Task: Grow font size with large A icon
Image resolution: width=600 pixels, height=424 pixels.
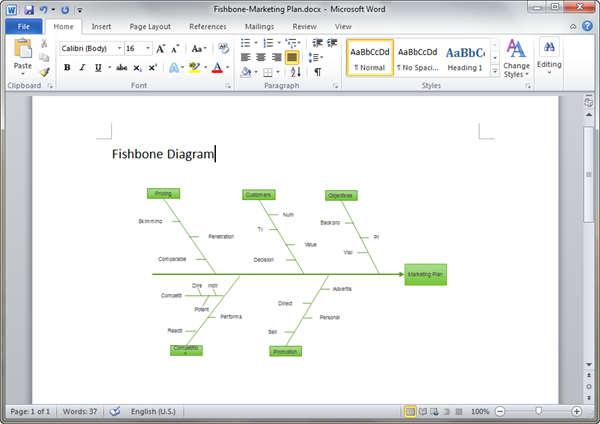Action: pos(161,49)
